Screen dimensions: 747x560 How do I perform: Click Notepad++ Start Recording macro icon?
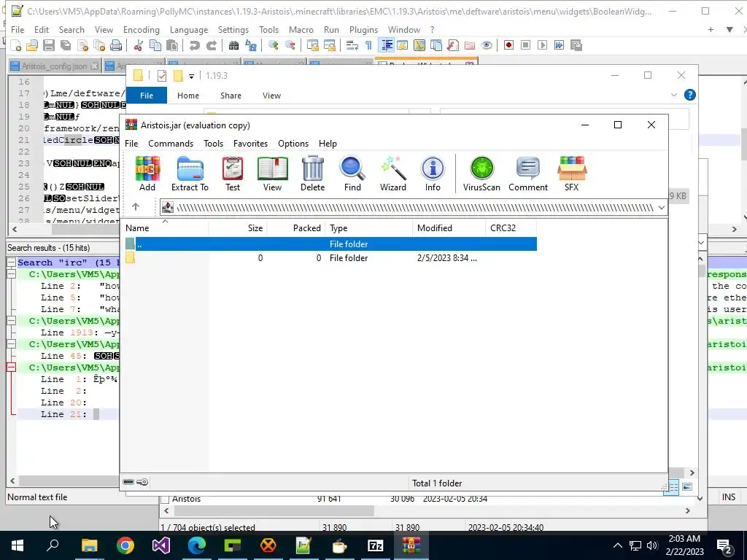508,45
